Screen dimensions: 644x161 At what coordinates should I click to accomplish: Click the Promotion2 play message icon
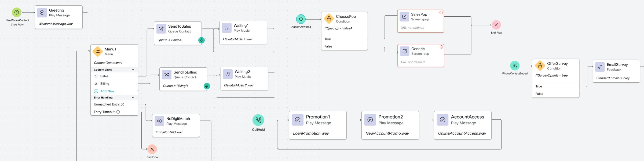tap(370, 120)
